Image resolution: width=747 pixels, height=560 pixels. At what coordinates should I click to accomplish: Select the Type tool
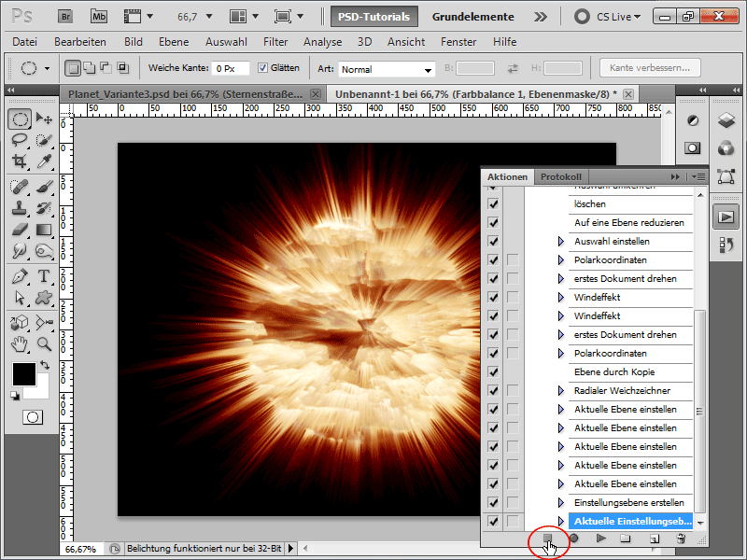click(x=44, y=276)
